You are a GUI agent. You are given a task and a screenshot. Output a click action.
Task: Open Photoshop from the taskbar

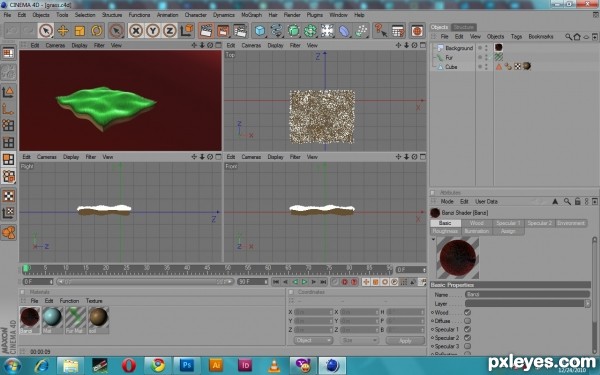[x=187, y=365]
